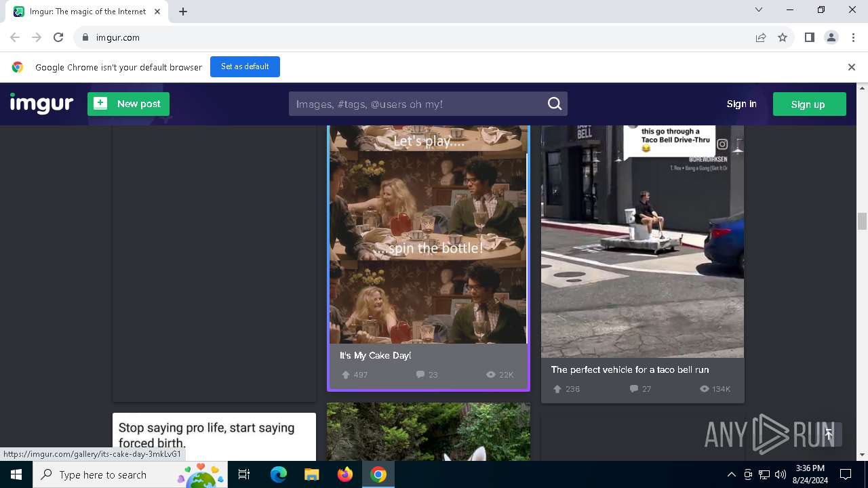Click the page vertical scrollbar thumb
868x488 pixels.
point(862,222)
